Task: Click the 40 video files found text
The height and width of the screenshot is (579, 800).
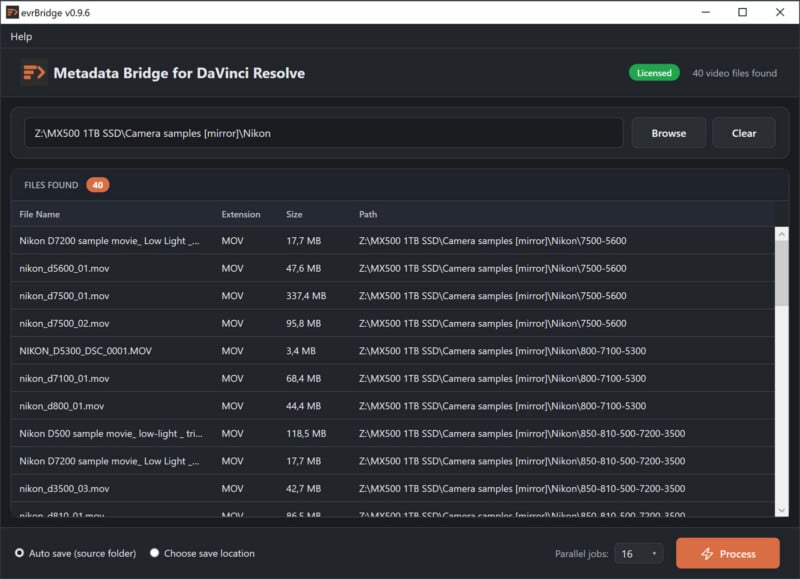Action: pyautogui.click(x=734, y=73)
